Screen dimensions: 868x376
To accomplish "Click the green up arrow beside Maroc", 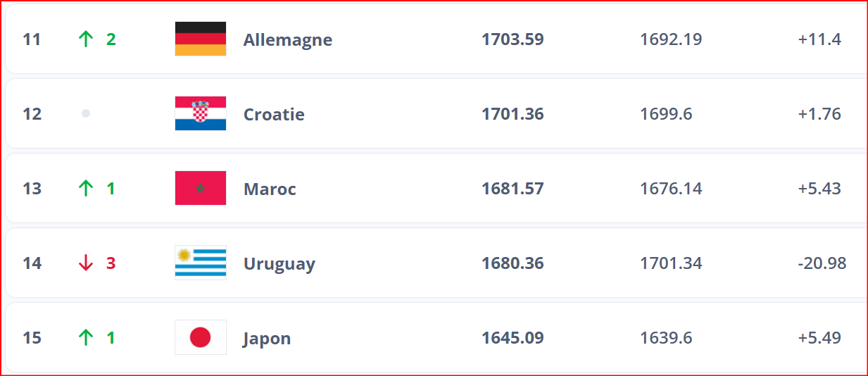I will click(x=86, y=188).
